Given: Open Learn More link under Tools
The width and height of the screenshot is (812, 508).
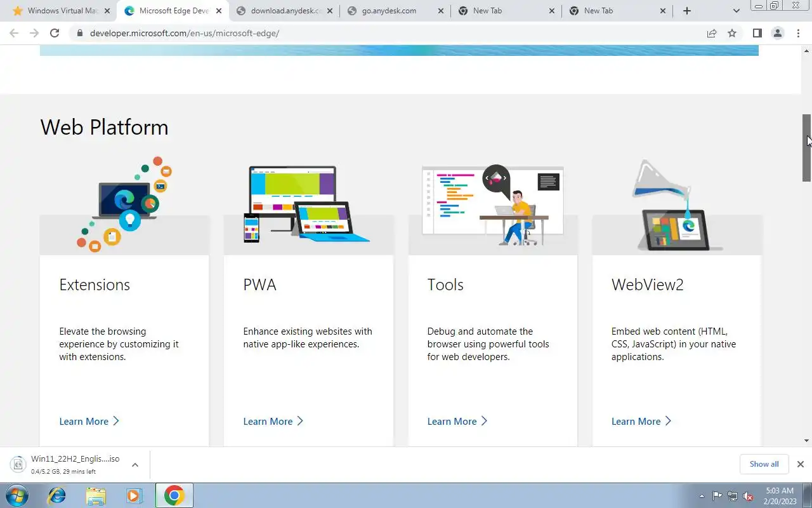Looking at the screenshot, I should (457, 421).
